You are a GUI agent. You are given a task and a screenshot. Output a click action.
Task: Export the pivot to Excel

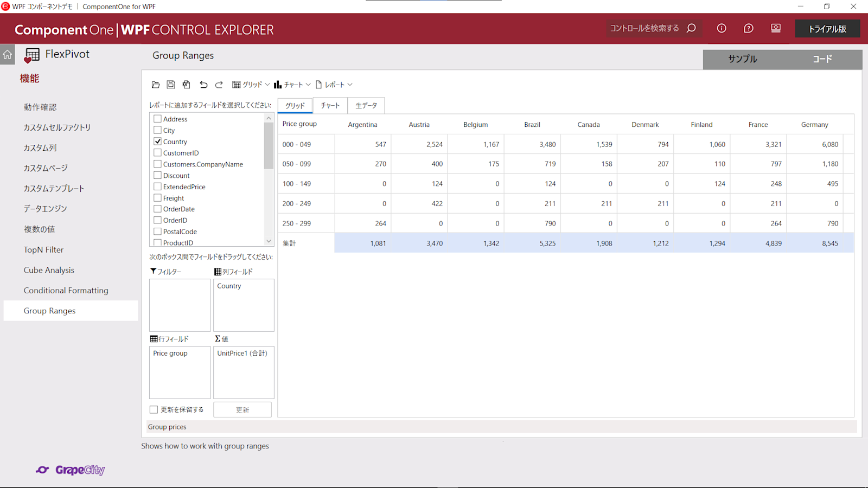point(187,85)
